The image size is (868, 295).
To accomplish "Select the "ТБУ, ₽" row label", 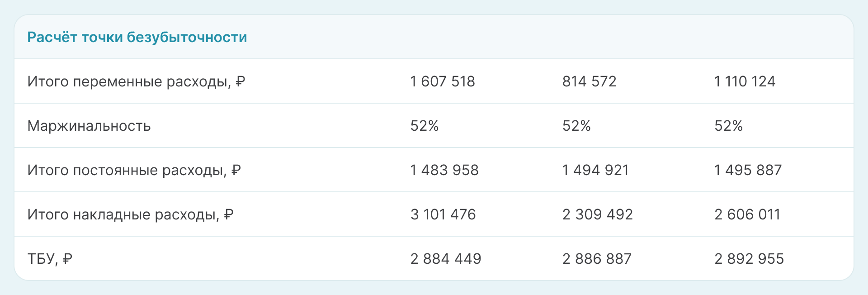I will pyautogui.click(x=50, y=259).
